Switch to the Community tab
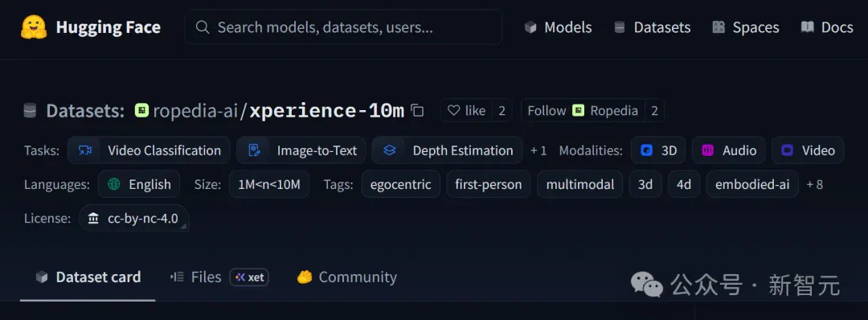Viewport: 868px width, 320px height. point(346,277)
